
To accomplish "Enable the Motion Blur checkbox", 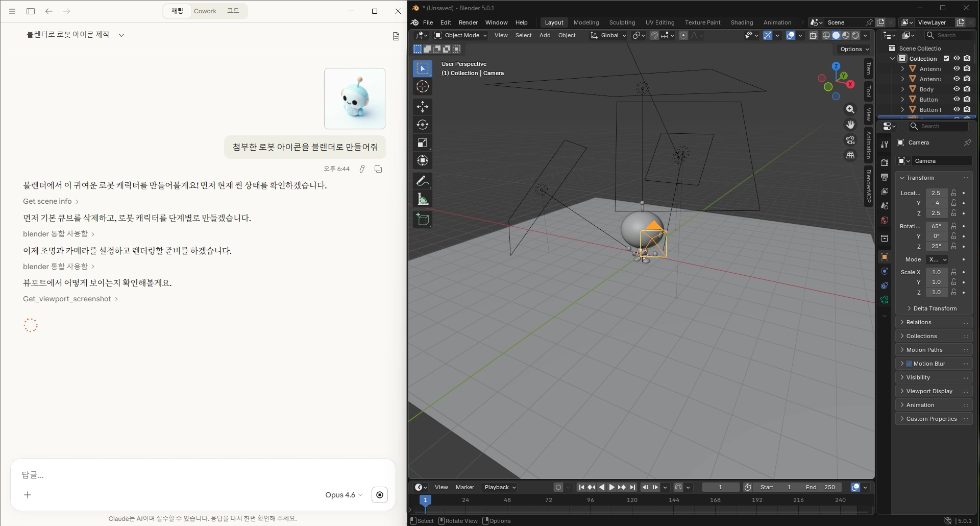I will point(909,364).
